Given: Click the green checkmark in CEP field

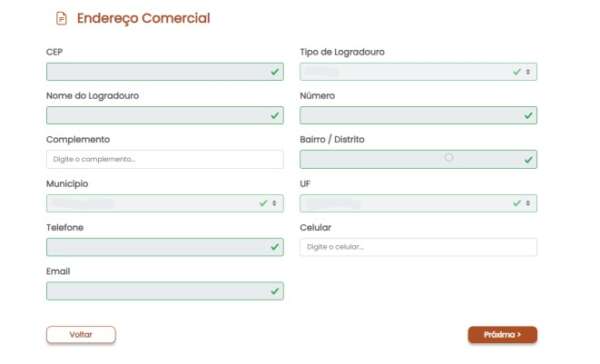Looking at the screenshot, I should point(274,72).
